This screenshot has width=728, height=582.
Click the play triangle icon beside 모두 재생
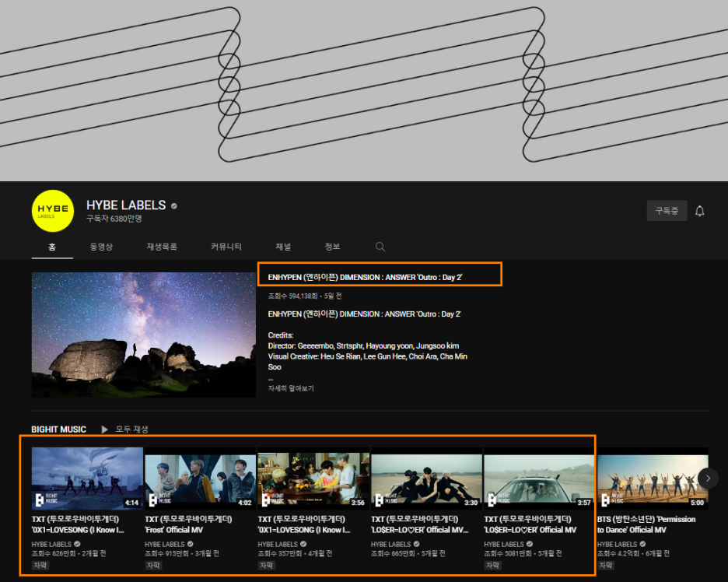[105, 429]
